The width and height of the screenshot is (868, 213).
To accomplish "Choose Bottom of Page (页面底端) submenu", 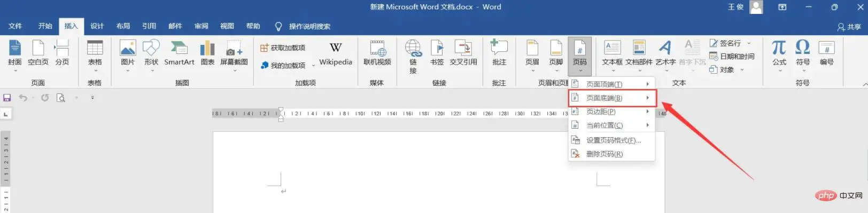I will [x=611, y=98].
